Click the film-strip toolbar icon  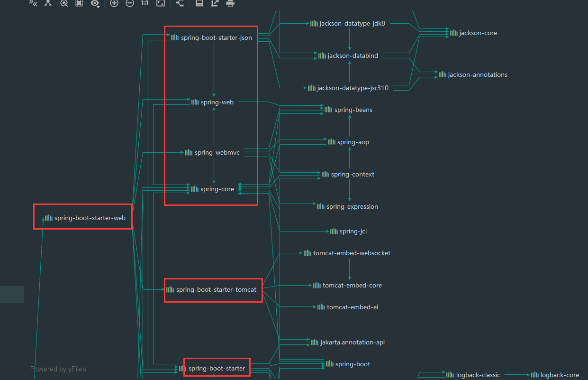[79, 3]
